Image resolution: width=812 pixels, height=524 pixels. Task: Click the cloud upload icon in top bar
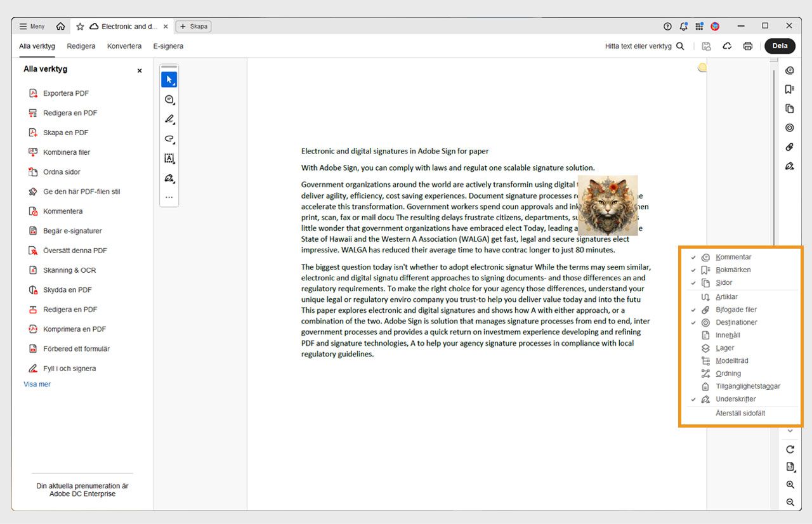coord(727,46)
